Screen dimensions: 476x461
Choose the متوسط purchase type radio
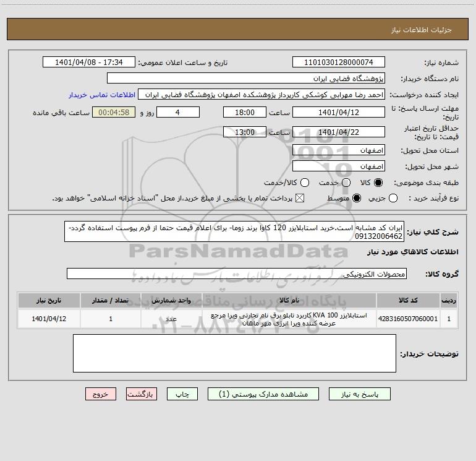pyautogui.click(x=357, y=199)
